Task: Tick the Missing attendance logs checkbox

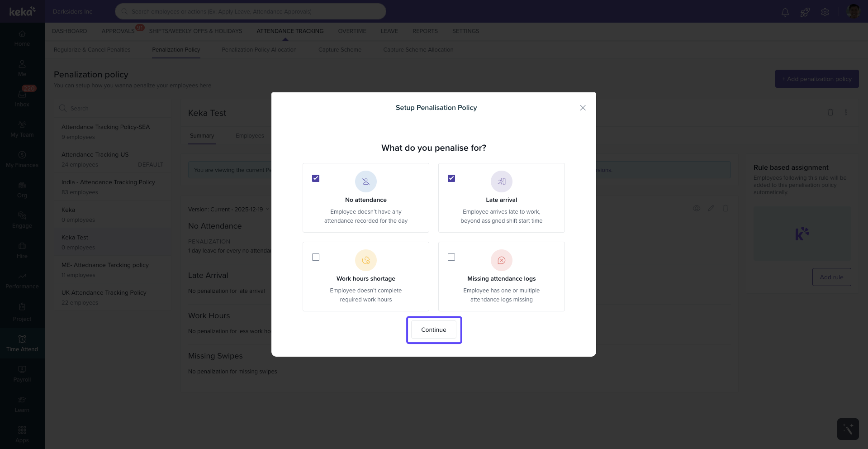Action: (451, 257)
